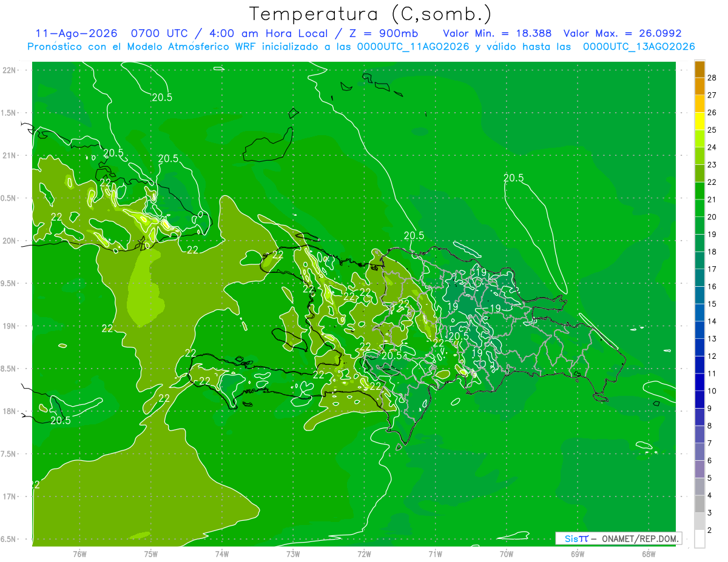The width and height of the screenshot is (728, 562).
Task: Click the legend value '26'
Action: coord(712,113)
